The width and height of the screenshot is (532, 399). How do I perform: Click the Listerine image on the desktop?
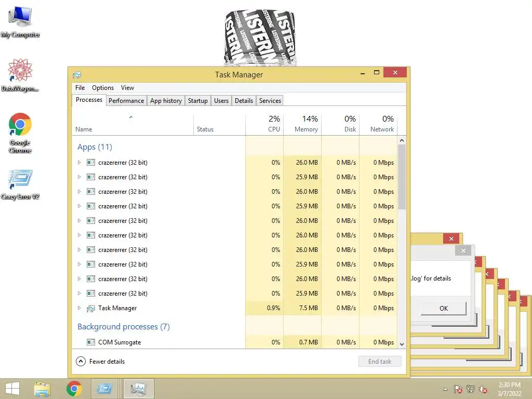[260, 37]
